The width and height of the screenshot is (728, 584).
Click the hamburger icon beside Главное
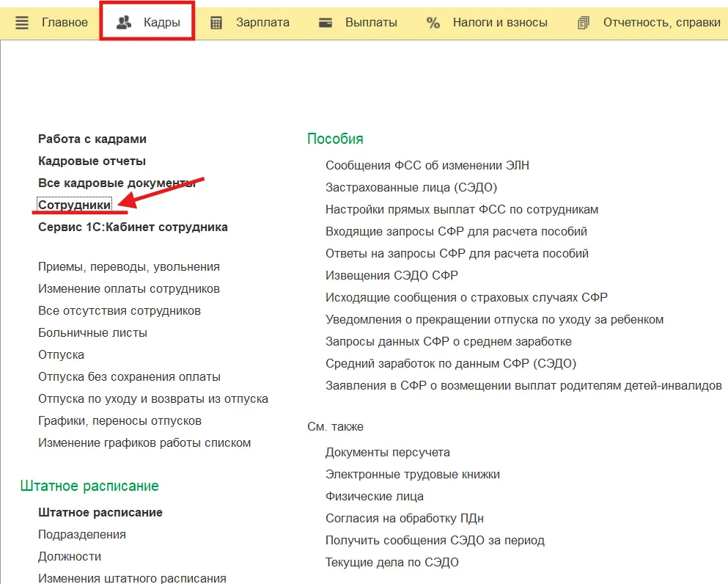[x=22, y=23]
